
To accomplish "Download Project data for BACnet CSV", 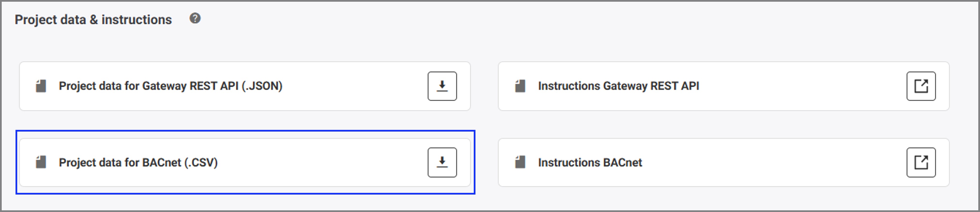I will (x=442, y=163).
